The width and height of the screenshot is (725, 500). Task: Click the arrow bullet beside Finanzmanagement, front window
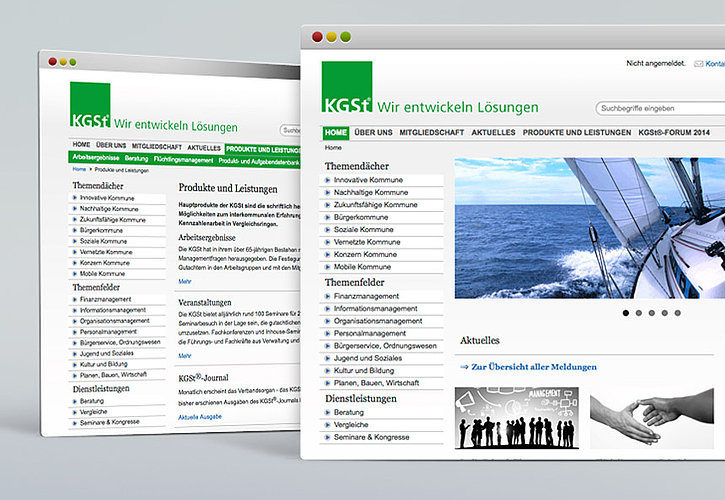(x=327, y=297)
